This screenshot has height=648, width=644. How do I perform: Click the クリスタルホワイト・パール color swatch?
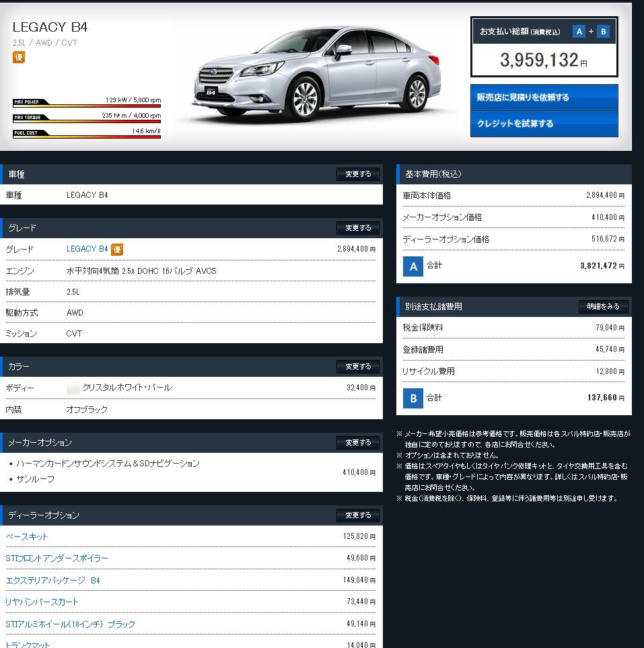(73, 388)
